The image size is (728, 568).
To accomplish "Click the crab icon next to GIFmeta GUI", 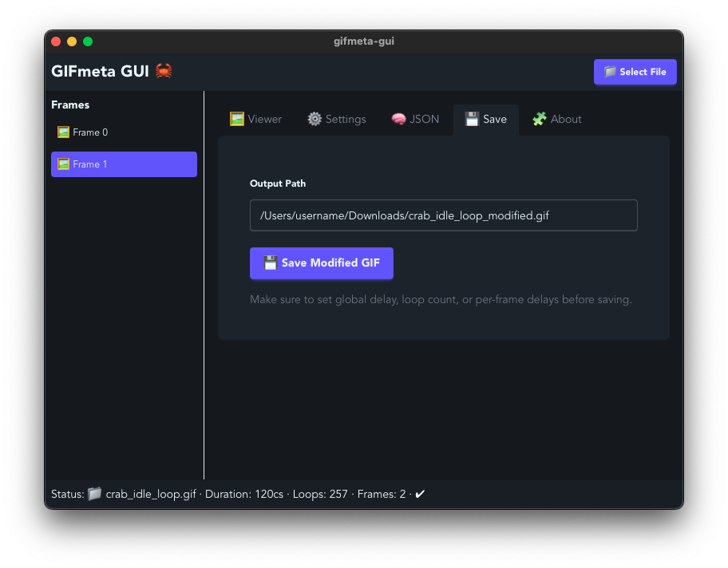I will (x=164, y=70).
